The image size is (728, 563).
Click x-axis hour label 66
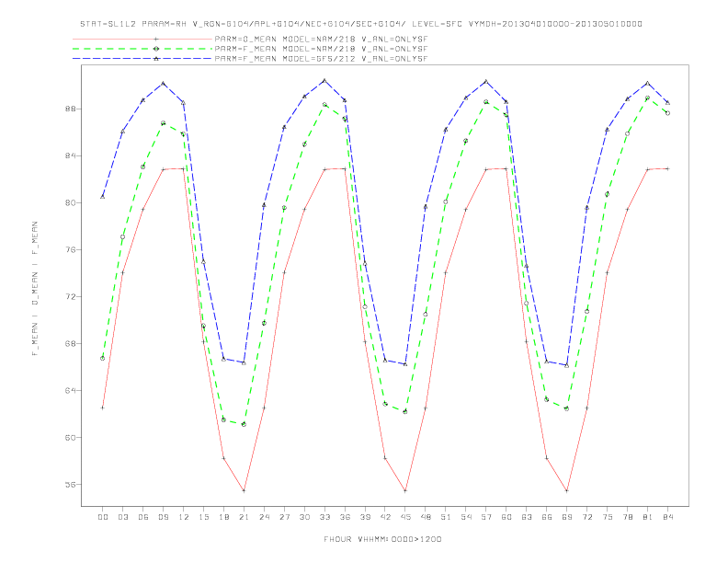click(547, 517)
